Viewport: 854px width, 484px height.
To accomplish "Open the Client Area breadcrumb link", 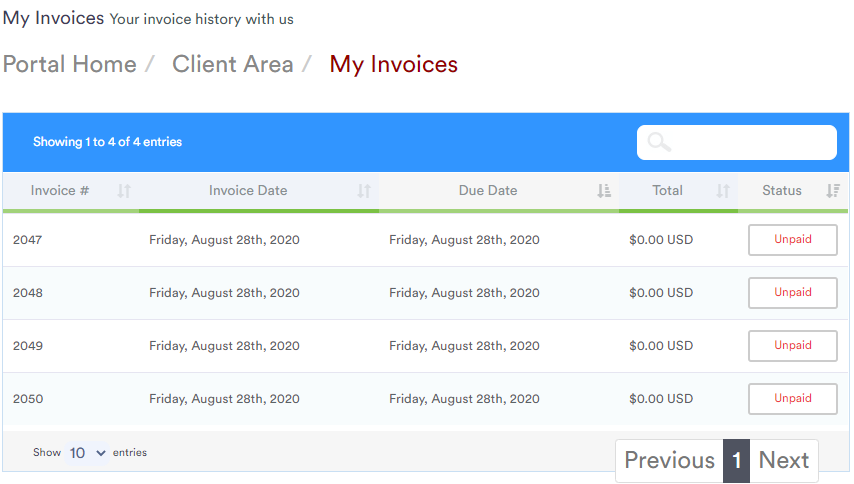I will point(233,64).
